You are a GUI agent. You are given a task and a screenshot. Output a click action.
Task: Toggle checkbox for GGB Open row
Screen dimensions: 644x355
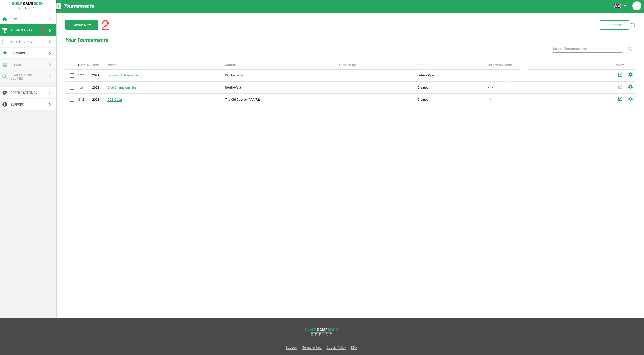(x=72, y=100)
